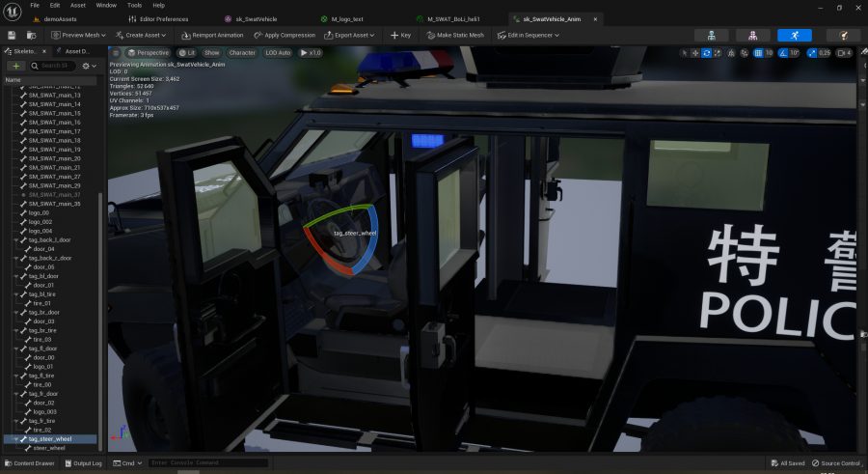This screenshot has height=474, width=868.
Task: Open the Output Log
Action: click(x=84, y=463)
